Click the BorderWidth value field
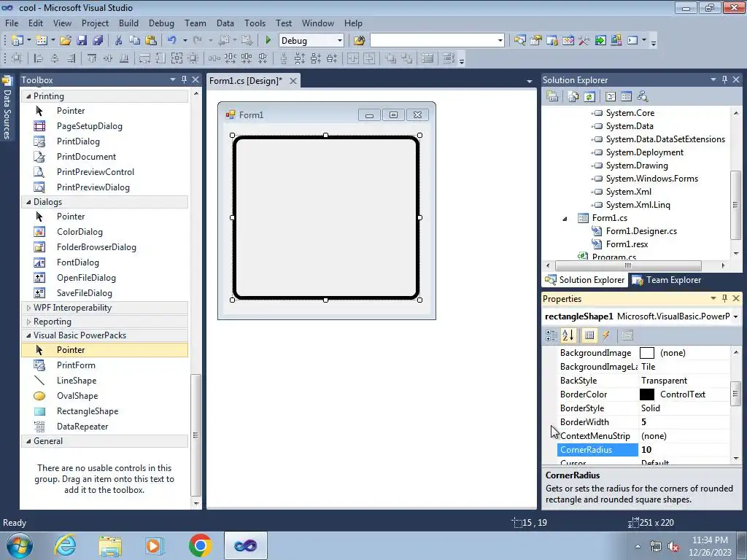The height and width of the screenshot is (560, 747). (x=684, y=422)
